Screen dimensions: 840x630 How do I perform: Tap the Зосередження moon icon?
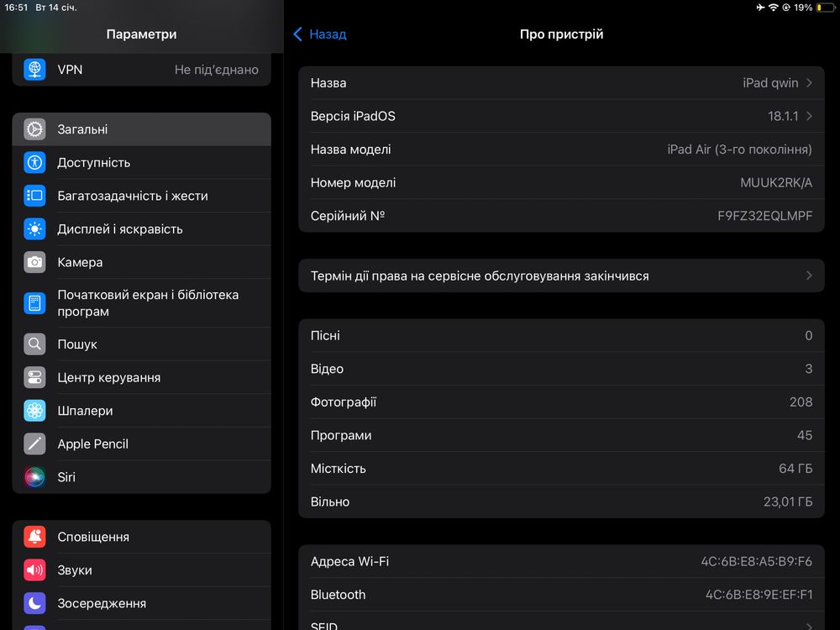tap(34, 603)
